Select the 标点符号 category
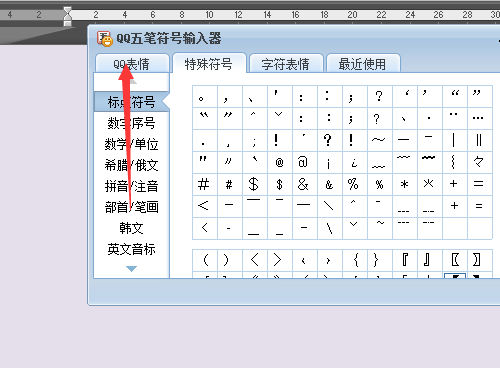This screenshot has width=500, height=368. click(x=131, y=102)
